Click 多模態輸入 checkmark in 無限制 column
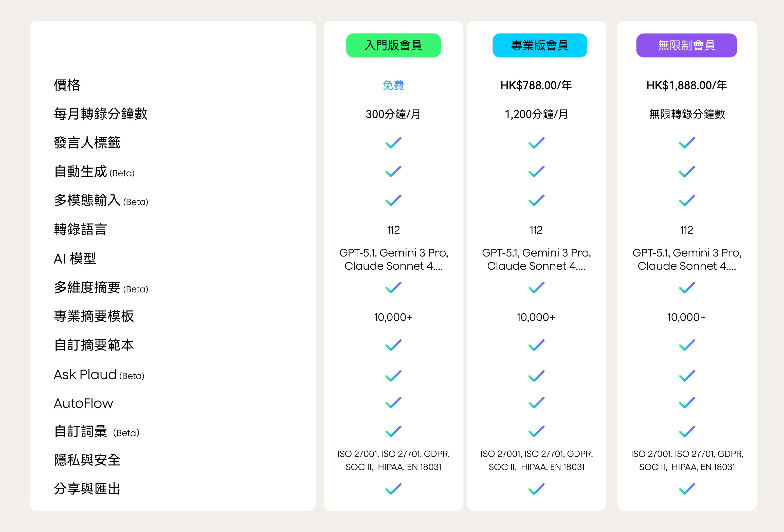 (687, 200)
